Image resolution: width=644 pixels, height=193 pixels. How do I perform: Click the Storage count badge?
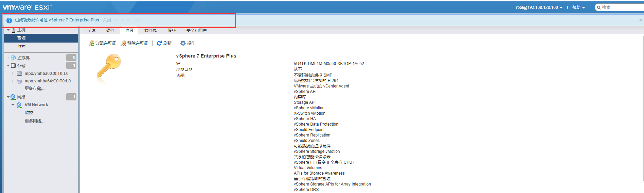coord(71,65)
